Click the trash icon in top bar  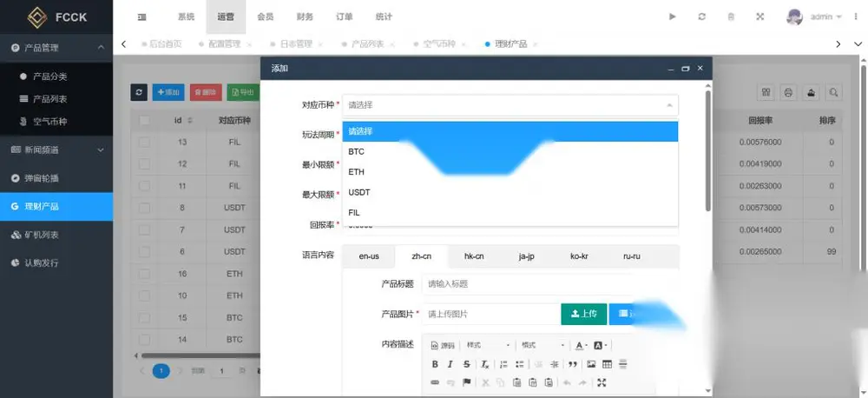[x=731, y=17]
